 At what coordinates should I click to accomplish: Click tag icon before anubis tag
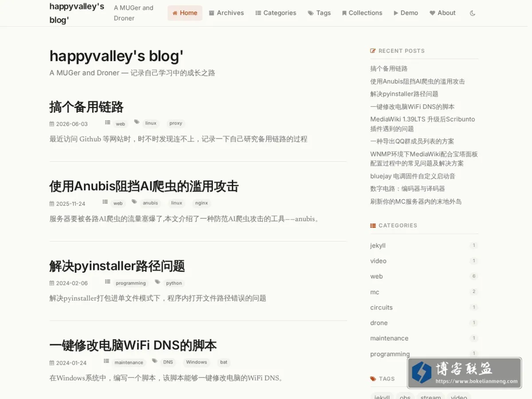point(134,202)
